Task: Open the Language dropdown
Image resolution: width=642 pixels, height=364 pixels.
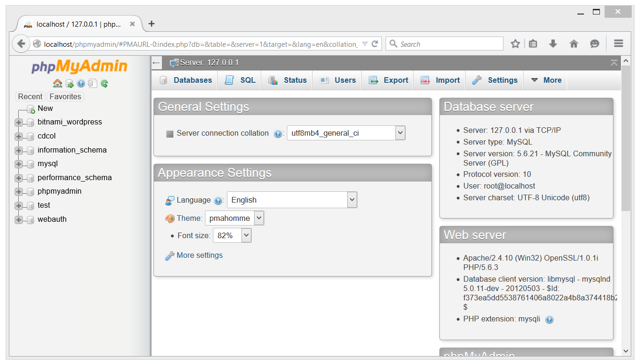Action: [x=292, y=200]
